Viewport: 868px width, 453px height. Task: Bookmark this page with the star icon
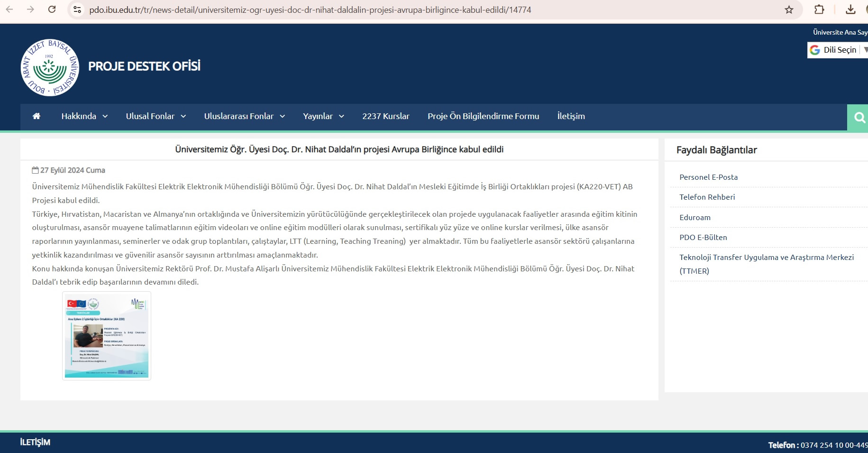point(789,9)
